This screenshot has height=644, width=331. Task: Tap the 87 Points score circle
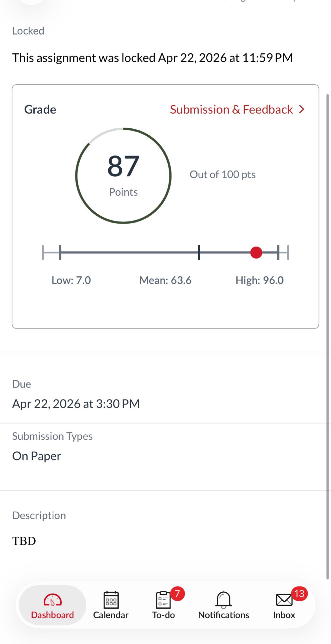pos(123,176)
